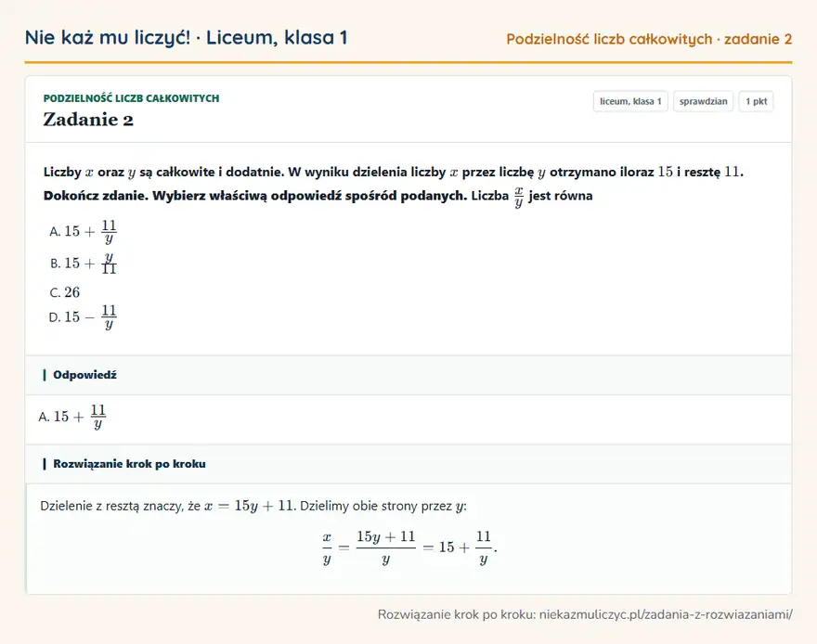This screenshot has width=817, height=644.
Task: Click the page title "Nie każ mu liczyć!"
Action: tap(108, 37)
